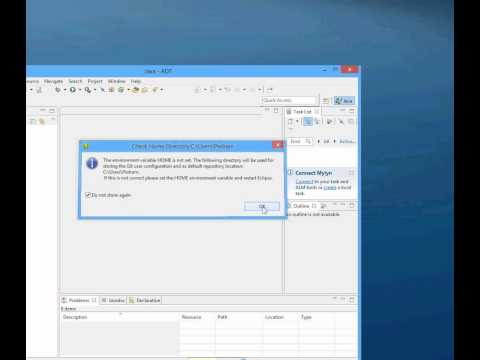480x360 pixels.
Task: Dismiss the Connect Mylyn notice with its X
Action: [351, 173]
